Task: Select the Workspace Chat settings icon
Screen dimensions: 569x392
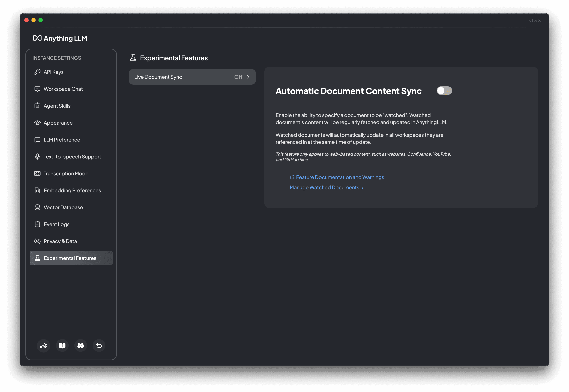Action: (37, 89)
